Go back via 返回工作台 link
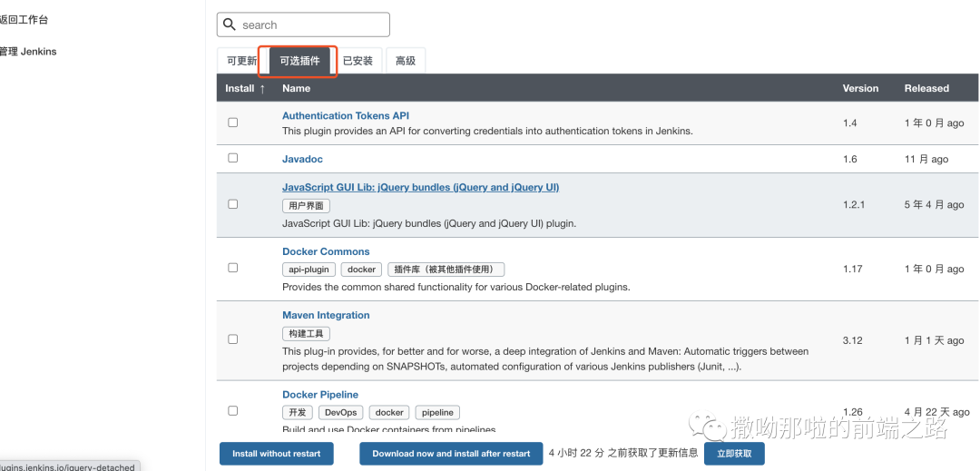 point(24,20)
